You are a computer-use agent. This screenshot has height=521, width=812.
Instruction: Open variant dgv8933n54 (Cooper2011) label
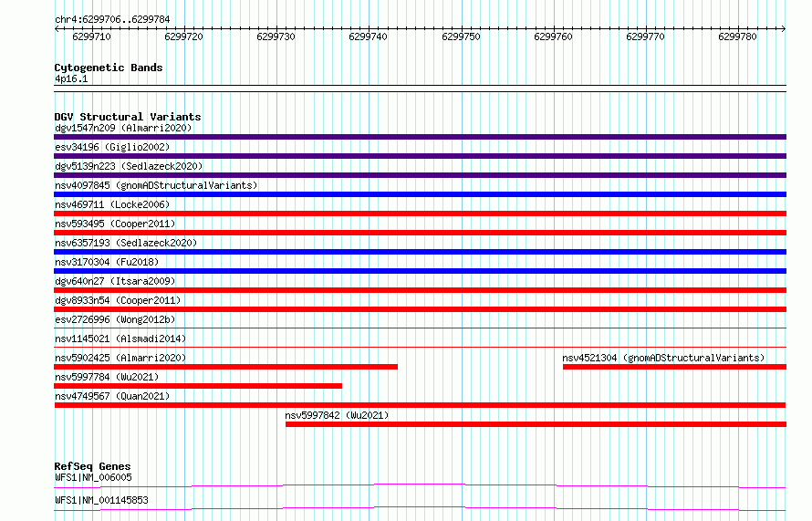click(x=118, y=300)
